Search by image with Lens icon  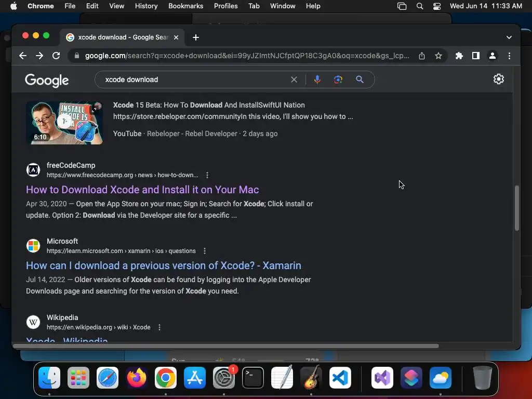click(338, 79)
